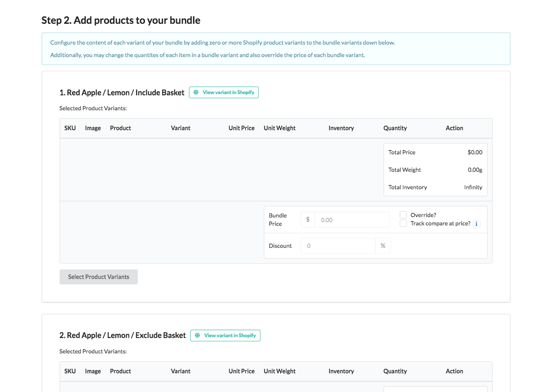The width and height of the screenshot is (556, 392).
Task: Click Selected Product Variants label under Include Basket
Action: coord(93,108)
